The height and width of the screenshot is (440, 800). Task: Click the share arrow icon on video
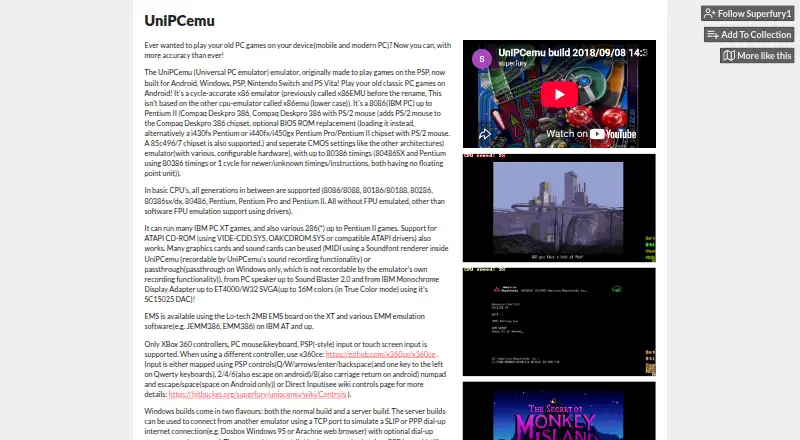pyautogui.click(x=485, y=134)
